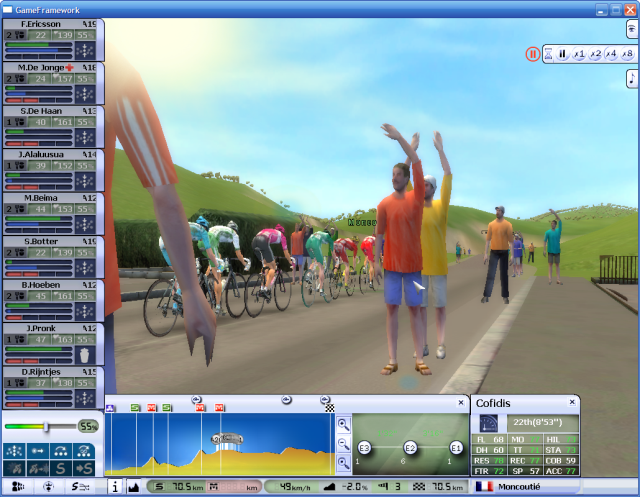Set game speed to x4
Image resolution: width=640 pixels, height=497 pixels.
611,54
